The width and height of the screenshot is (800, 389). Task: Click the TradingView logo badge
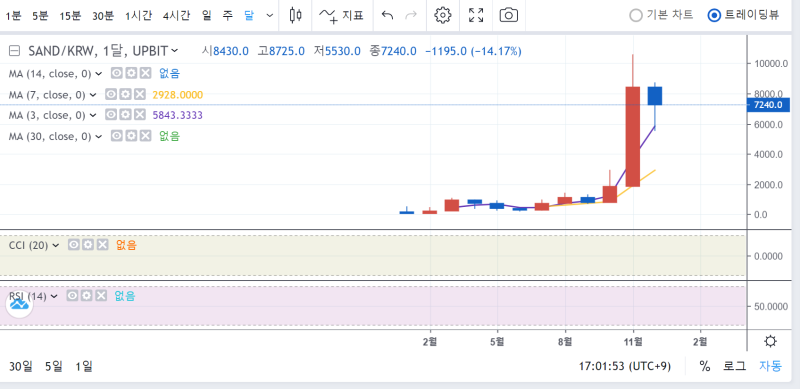pyautogui.click(x=19, y=305)
